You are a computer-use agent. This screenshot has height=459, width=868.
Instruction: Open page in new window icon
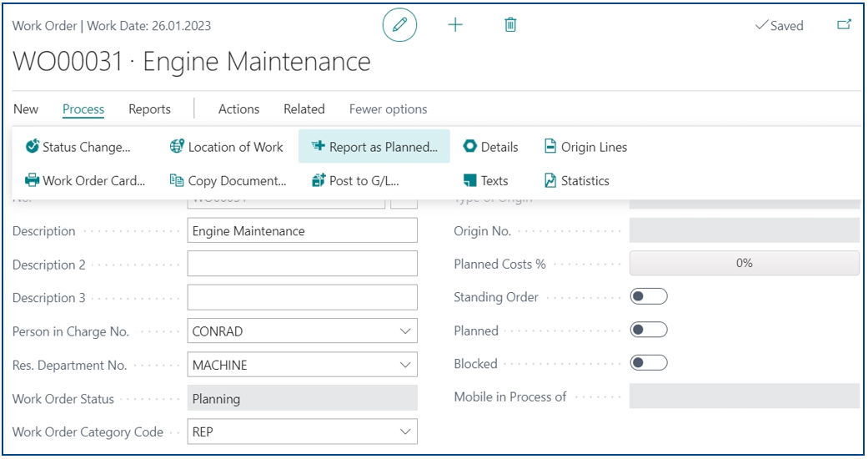[844, 25]
